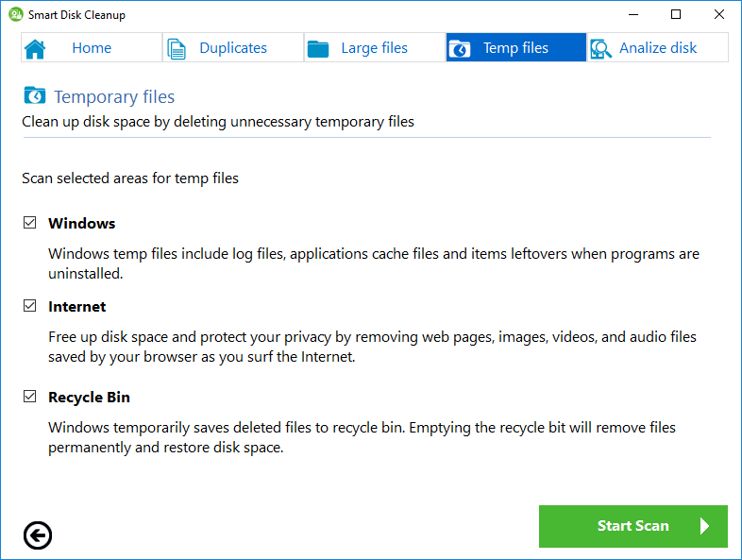The height and width of the screenshot is (560, 742).
Task: Click the Recycle Bin label text
Action: pos(89,398)
